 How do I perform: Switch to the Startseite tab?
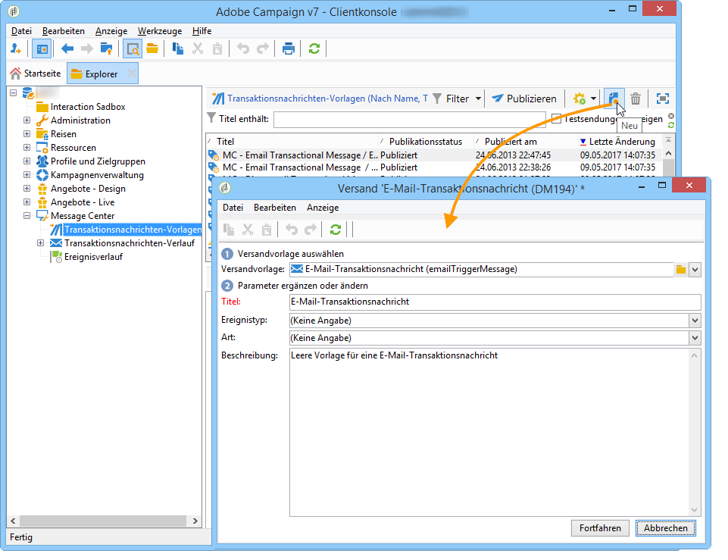(36, 74)
